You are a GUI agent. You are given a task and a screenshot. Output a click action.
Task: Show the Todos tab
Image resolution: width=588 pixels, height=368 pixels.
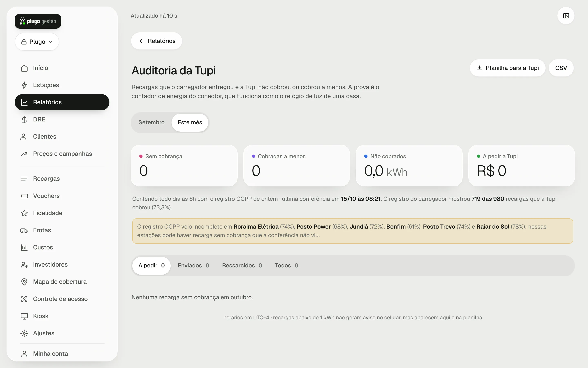point(286,266)
